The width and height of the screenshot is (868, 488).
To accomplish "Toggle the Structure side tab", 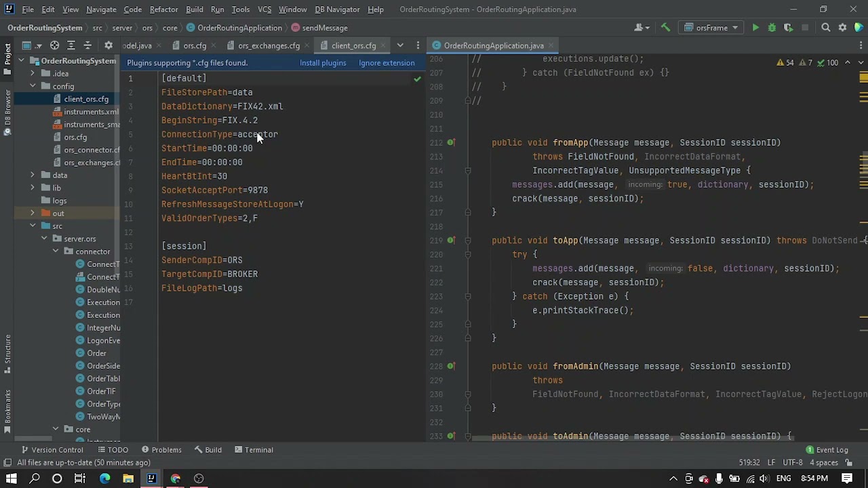I will click(x=7, y=352).
